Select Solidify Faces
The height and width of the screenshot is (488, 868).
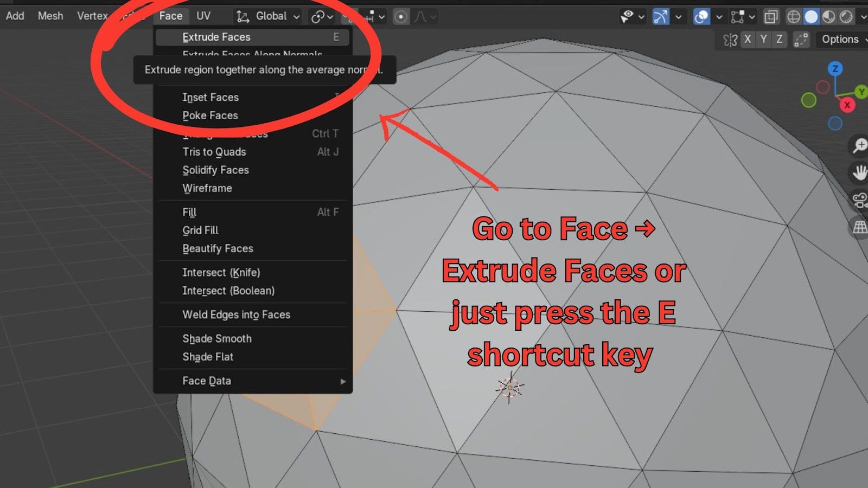(x=253, y=170)
